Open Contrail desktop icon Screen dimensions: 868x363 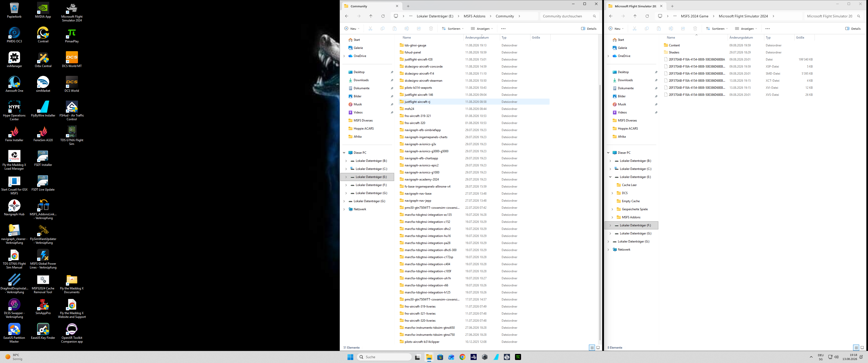43,35
